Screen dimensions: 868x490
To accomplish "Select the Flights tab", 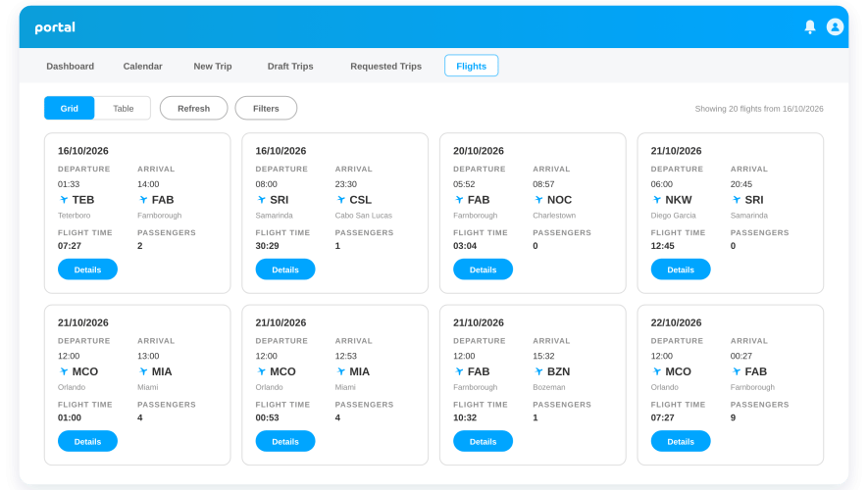I will (471, 66).
